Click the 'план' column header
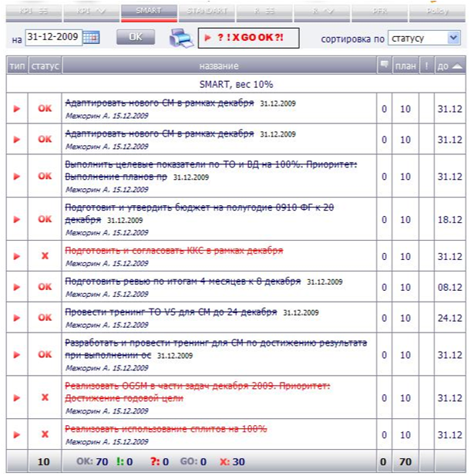471x476 pixels. pos(405,66)
